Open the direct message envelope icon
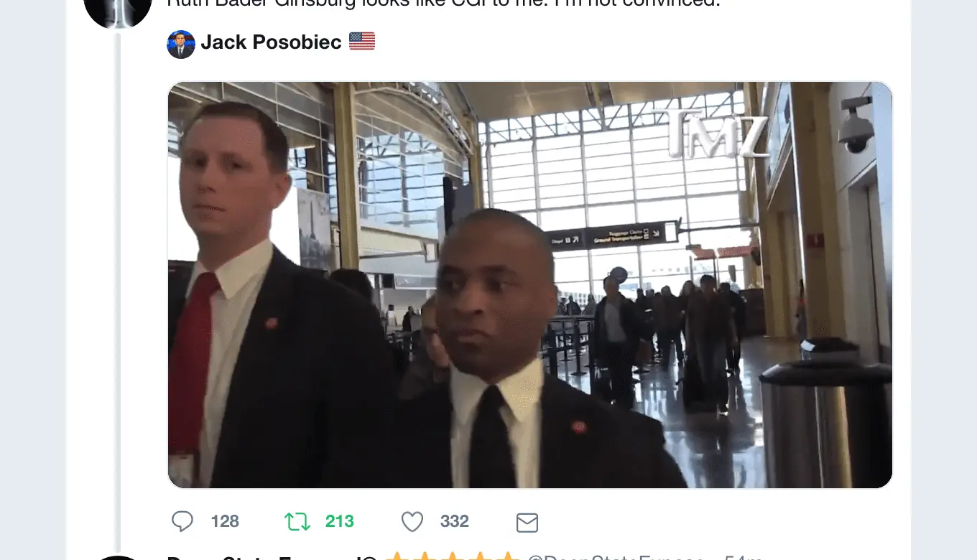The height and width of the screenshot is (560, 977). coord(527,522)
